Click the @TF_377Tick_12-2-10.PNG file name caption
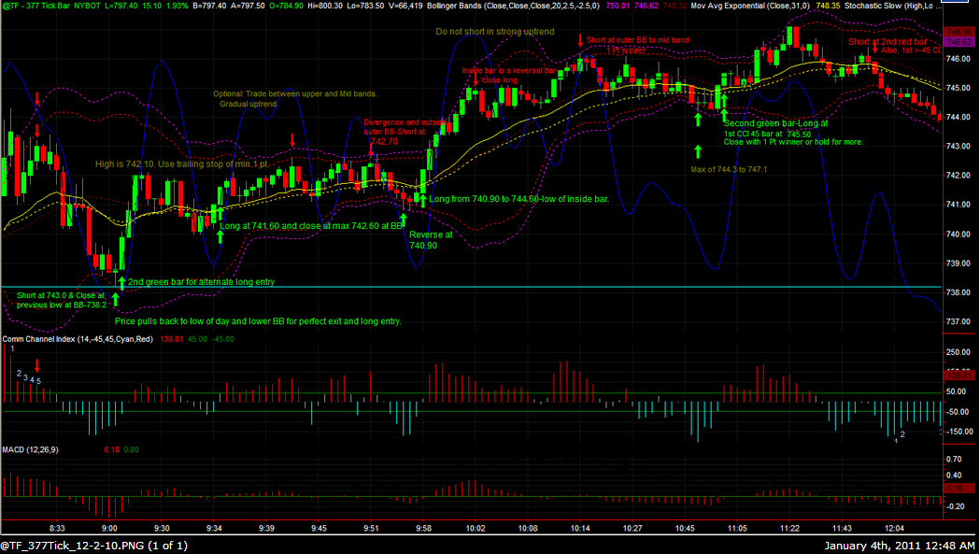 pyautogui.click(x=93, y=546)
